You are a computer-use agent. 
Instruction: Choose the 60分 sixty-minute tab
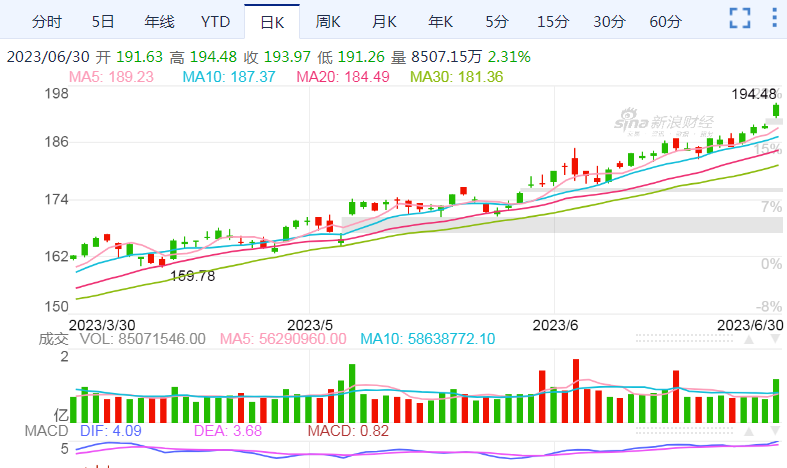(x=666, y=22)
